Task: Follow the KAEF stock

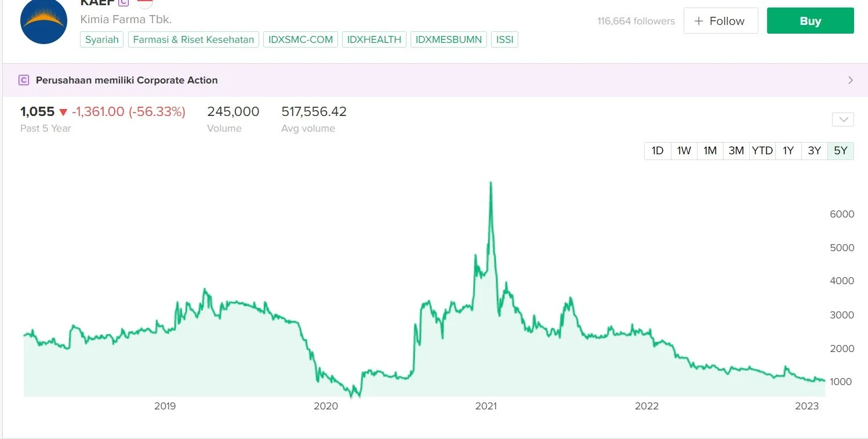Action: 721,21
